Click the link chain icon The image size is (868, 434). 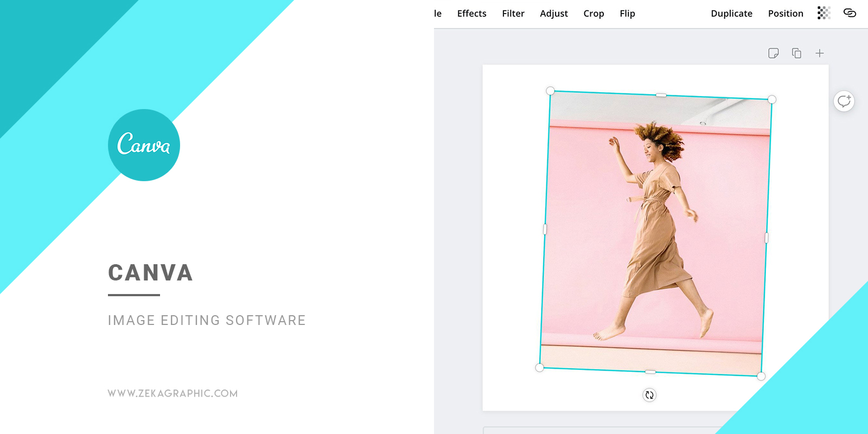coord(850,13)
